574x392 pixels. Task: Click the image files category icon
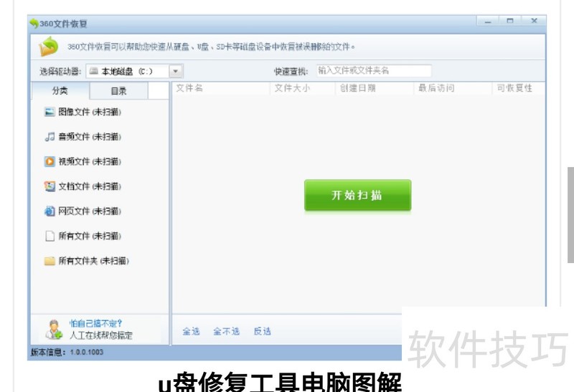50,112
